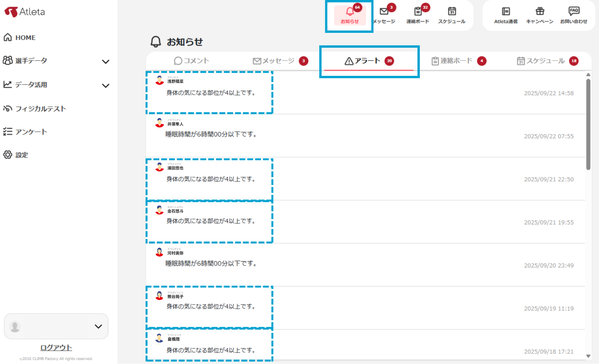Go to HOME in the sidebar
This screenshot has width=599, height=364.
25,38
